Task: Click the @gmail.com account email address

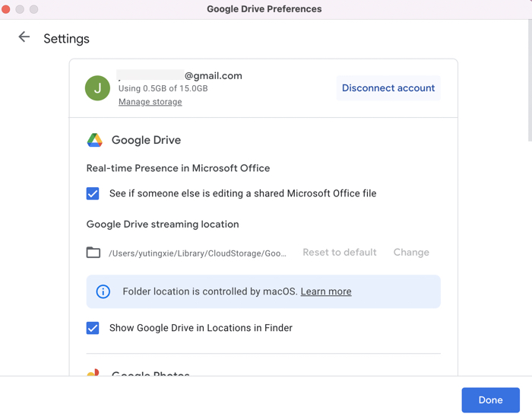Action: 180,76
